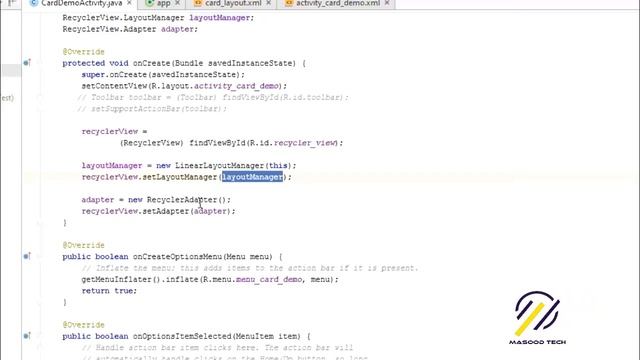The height and width of the screenshot is (360, 640).
Task: Click the 'return true;' statement
Action: point(109,291)
